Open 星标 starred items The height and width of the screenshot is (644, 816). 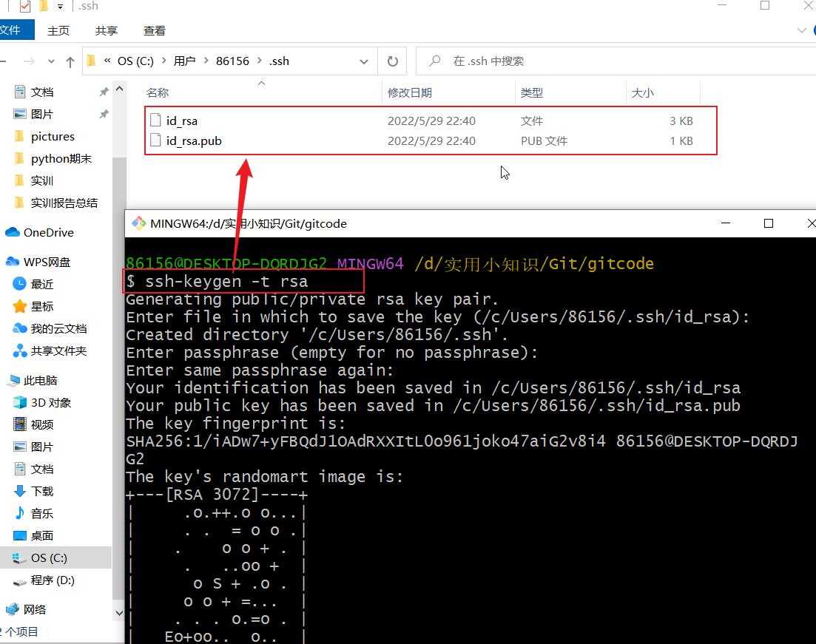[42, 306]
